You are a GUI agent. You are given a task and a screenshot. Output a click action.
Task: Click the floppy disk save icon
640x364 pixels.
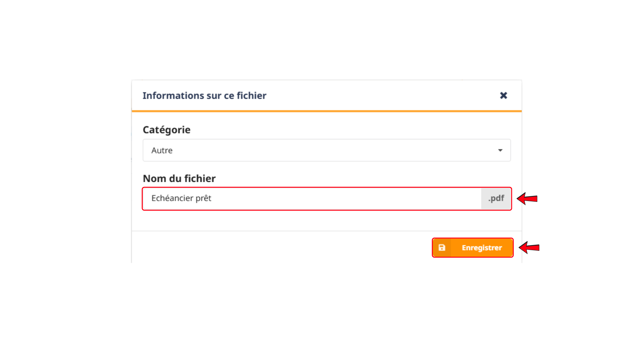(442, 248)
